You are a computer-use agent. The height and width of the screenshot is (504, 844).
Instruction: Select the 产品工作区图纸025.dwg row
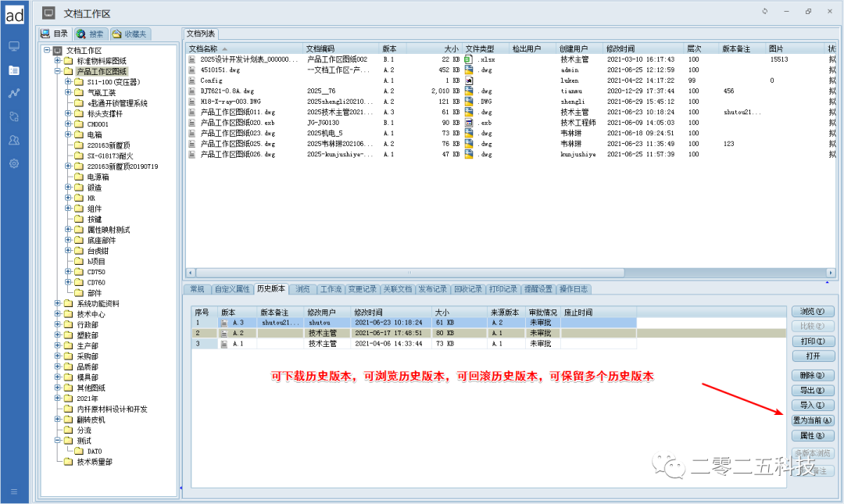tap(510, 144)
